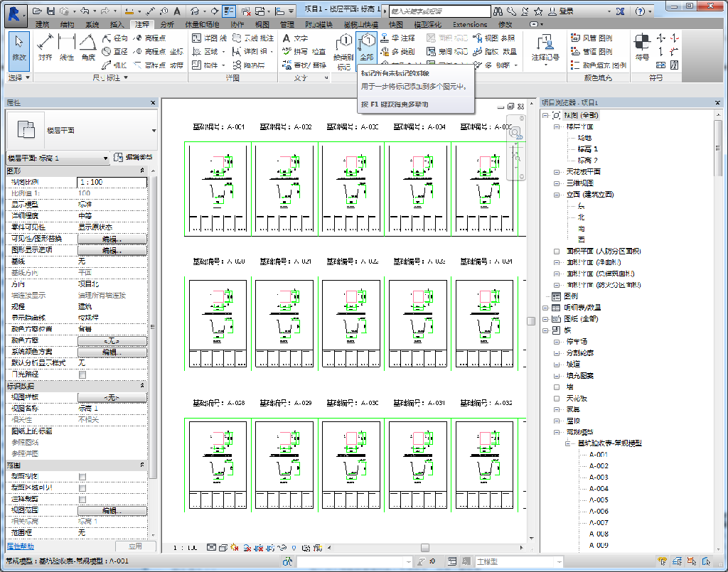Click the project browser vertical scrollbar thumb
The height and width of the screenshot is (572, 728).
(x=718, y=148)
